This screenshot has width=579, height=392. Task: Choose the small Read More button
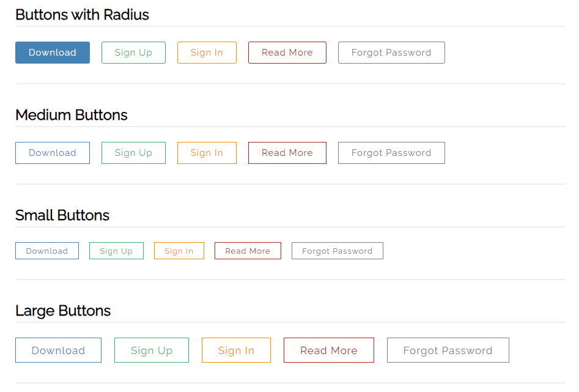248,251
